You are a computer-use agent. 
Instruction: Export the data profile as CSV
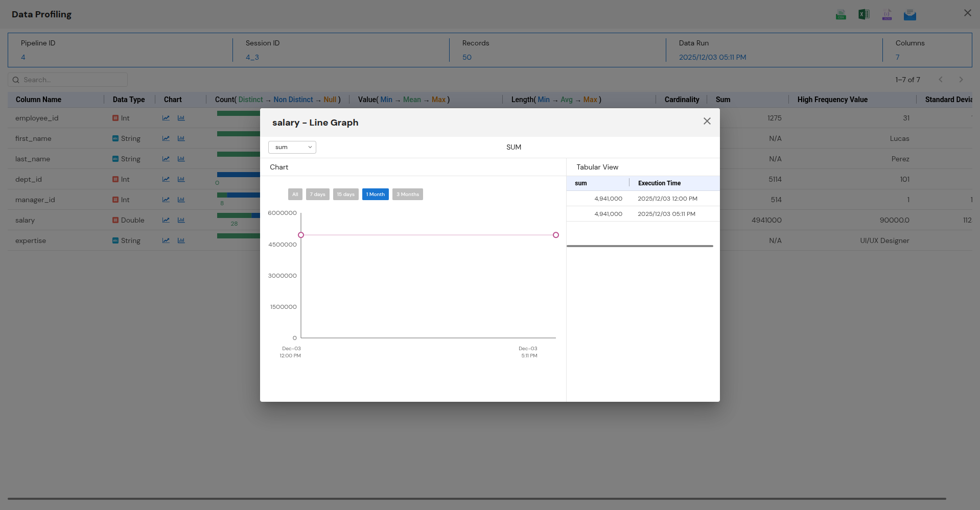(x=841, y=14)
